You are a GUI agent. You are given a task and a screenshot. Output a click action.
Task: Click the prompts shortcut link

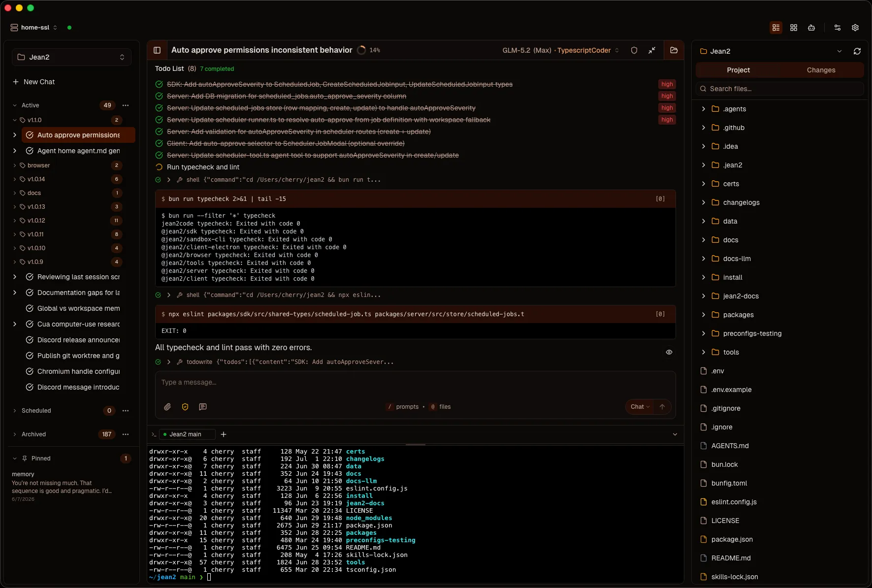pos(403,407)
